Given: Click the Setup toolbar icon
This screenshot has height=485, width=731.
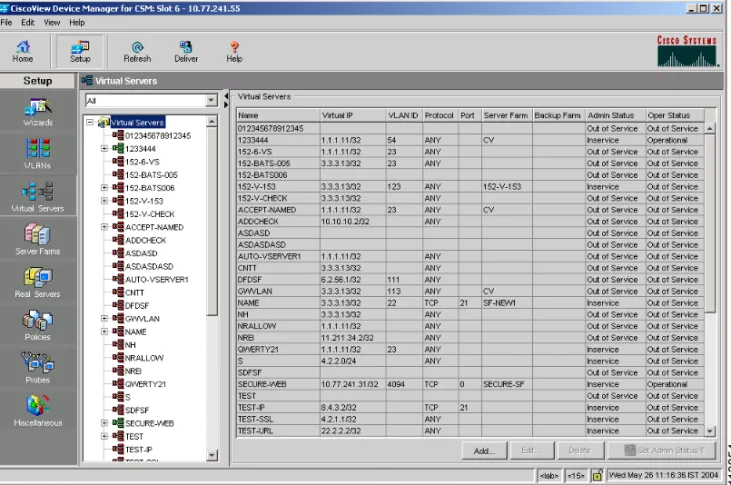Looking at the screenshot, I should point(80,52).
